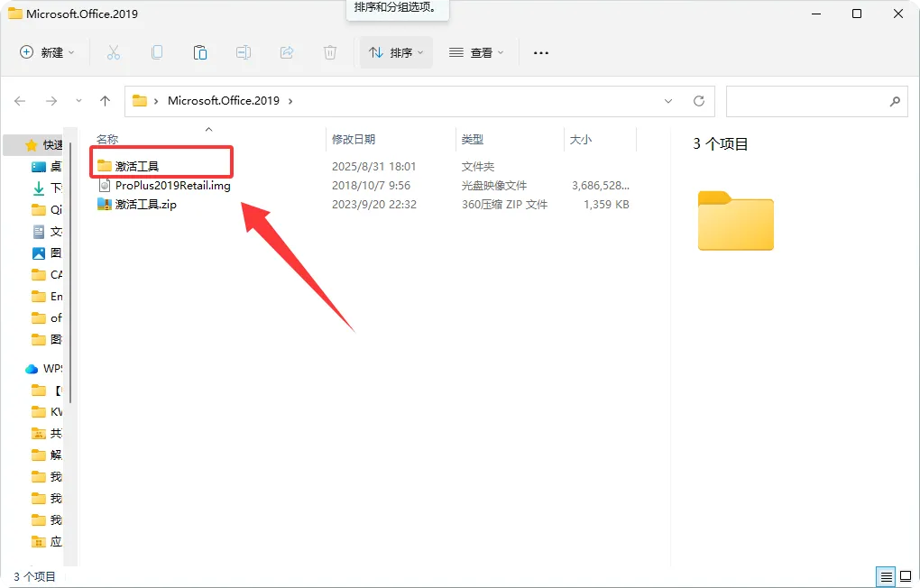
Task: Go up one folder level
Action: click(x=105, y=101)
